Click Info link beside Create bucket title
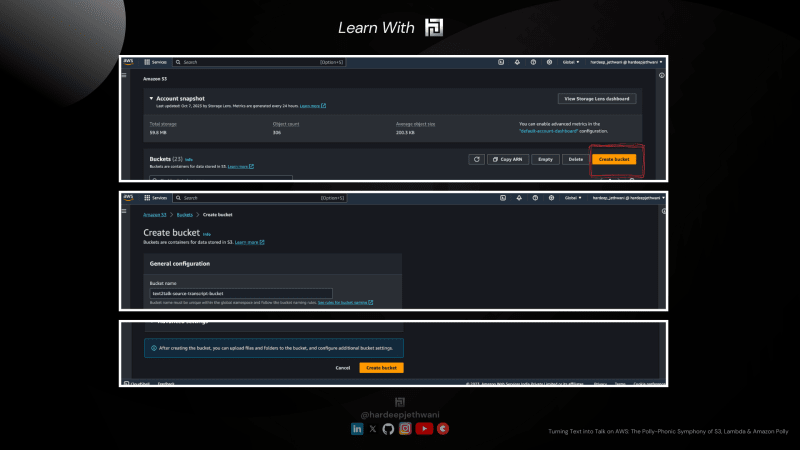 207,235
